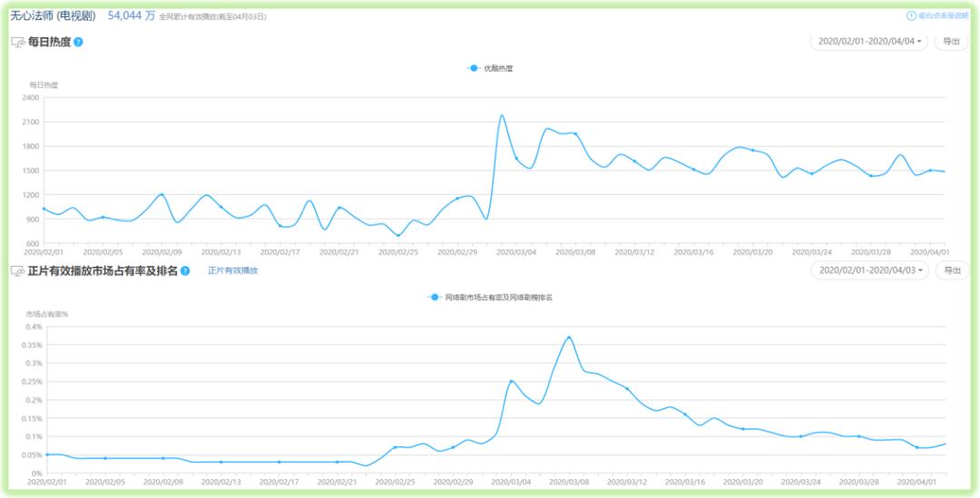Open the 正片有效播放 tab link
980x498 pixels.
pyautogui.click(x=232, y=270)
